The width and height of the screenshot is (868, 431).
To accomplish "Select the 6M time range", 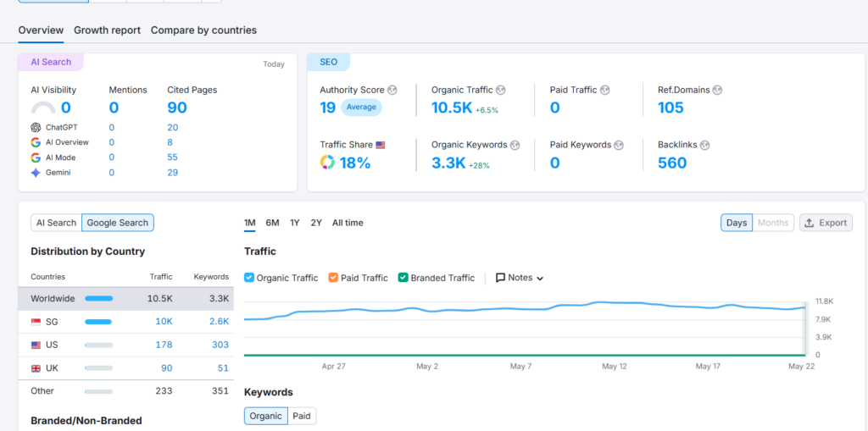I will pyautogui.click(x=272, y=223).
